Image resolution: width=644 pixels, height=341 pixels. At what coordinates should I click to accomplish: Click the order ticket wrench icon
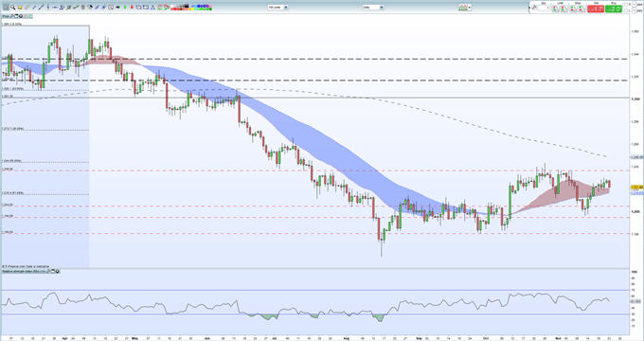534,8
